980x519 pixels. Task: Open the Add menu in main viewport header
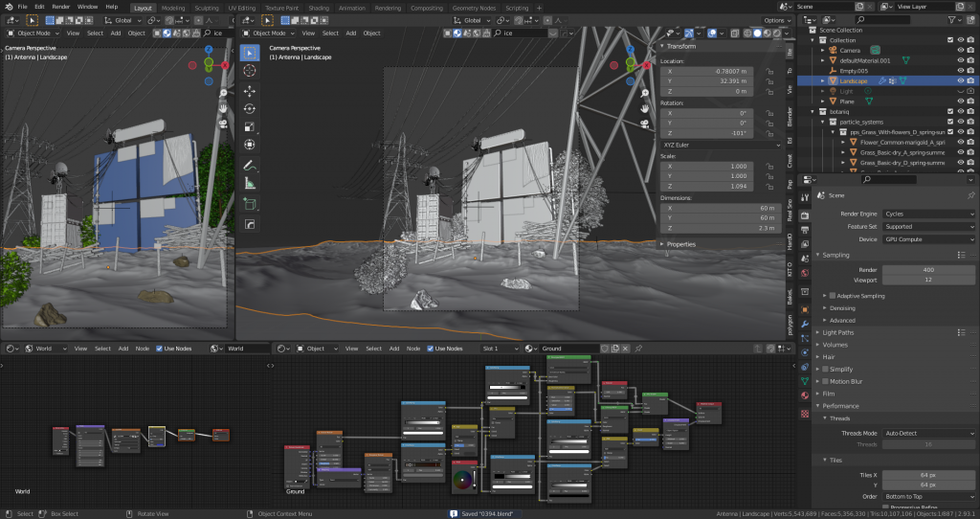click(x=351, y=34)
